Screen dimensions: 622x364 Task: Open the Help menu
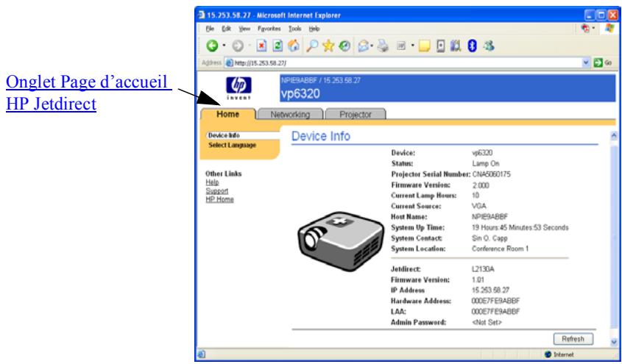314,29
